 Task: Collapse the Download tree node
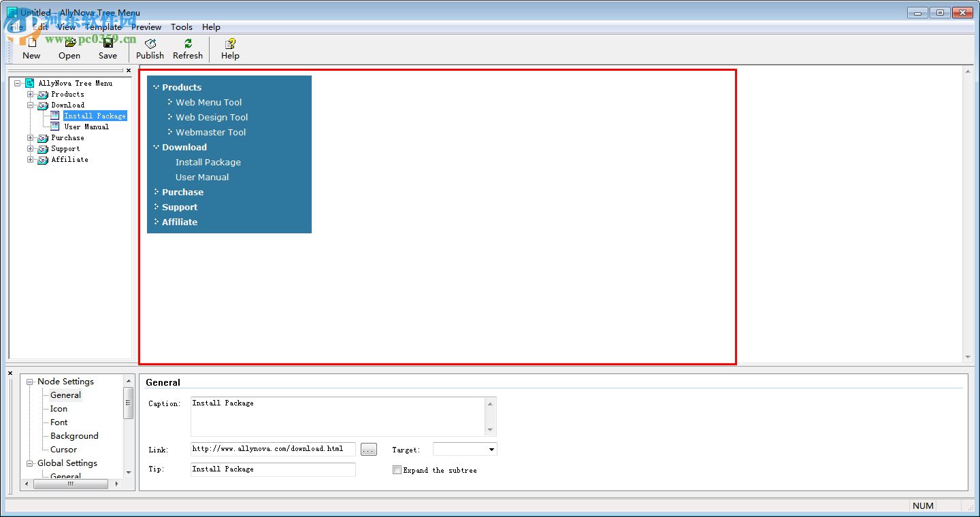(x=30, y=105)
